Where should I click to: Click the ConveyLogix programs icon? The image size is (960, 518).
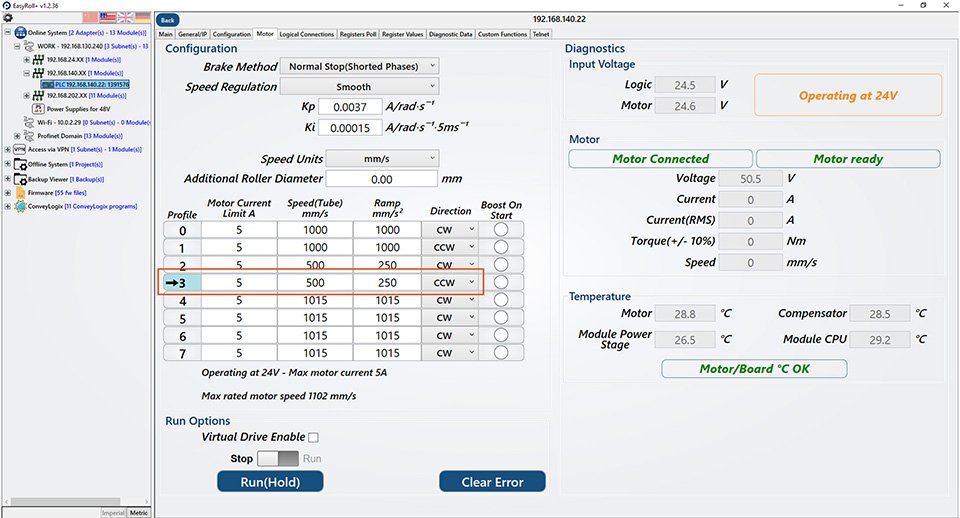coord(20,206)
